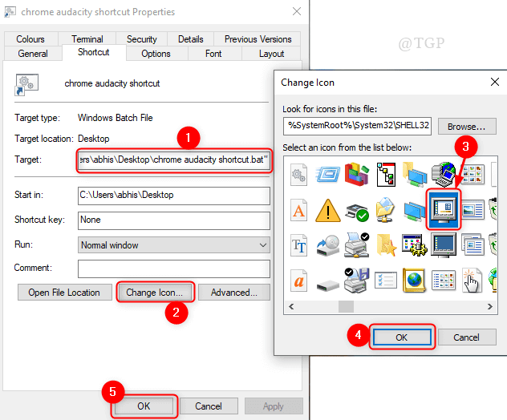Screen dimensions: 507x420
Task: Go to the Previous Versions tab
Action: tap(258, 39)
